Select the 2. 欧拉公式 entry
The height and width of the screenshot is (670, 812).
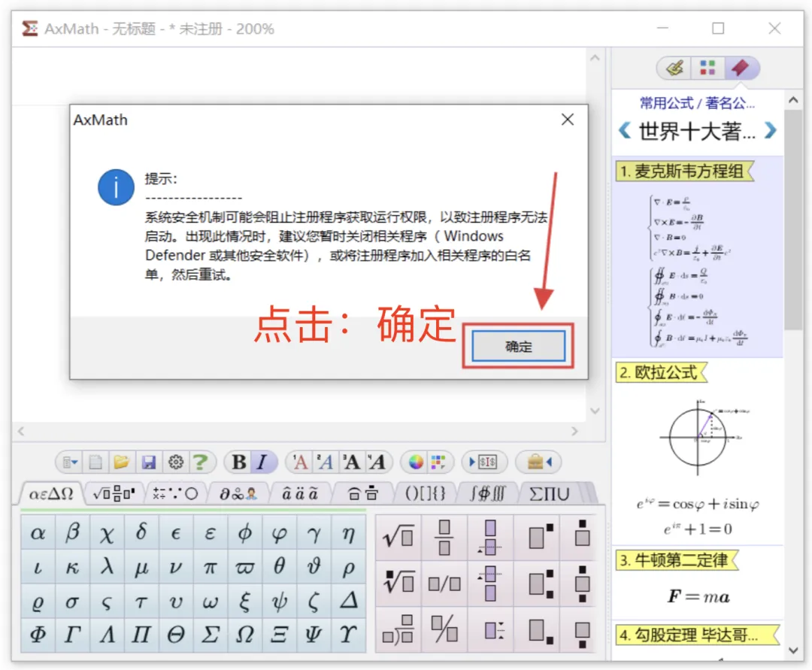tap(661, 372)
